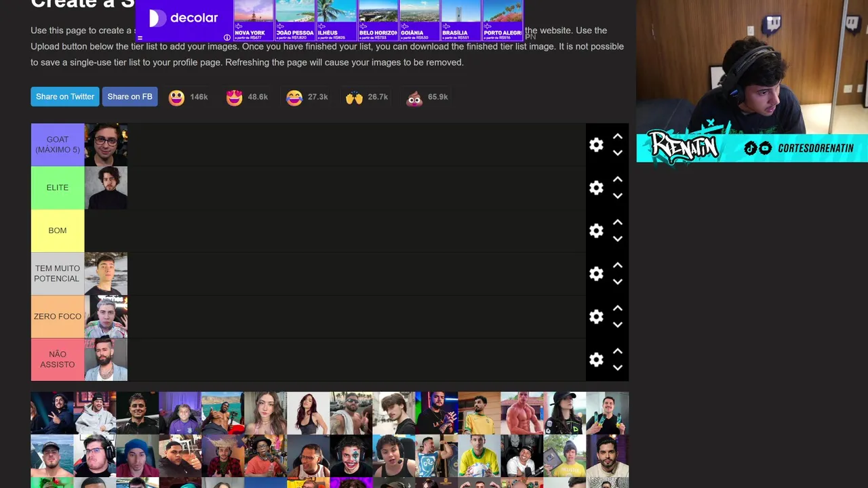The width and height of the screenshot is (868, 488).
Task: Move BOM tier row down with arrow
Action: (618, 239)
